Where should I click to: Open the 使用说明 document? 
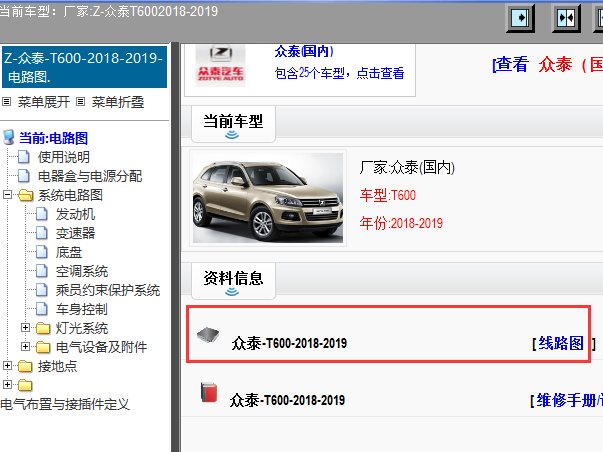64,157
